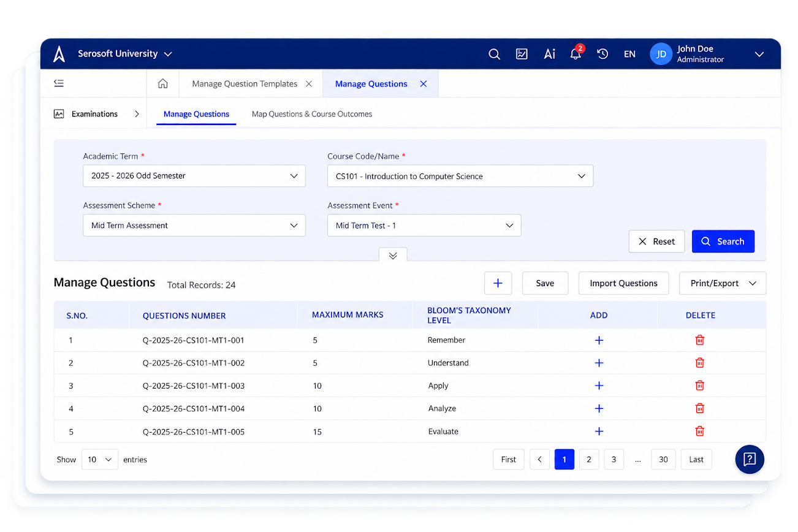Switch to Manage Question Templates tab
This screenshot has width=798, height=532.
245,84
